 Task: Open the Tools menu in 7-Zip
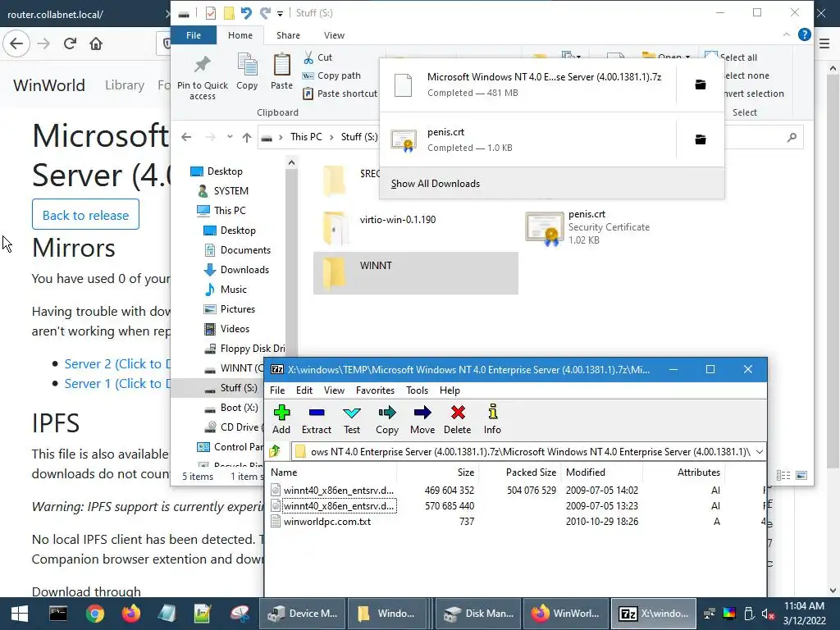[417, 390]
